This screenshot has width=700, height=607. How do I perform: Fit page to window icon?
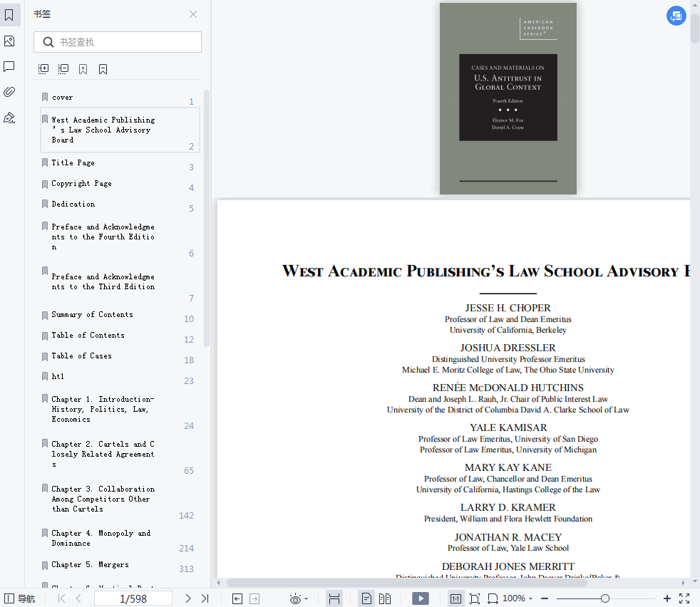tap(475, 599)
